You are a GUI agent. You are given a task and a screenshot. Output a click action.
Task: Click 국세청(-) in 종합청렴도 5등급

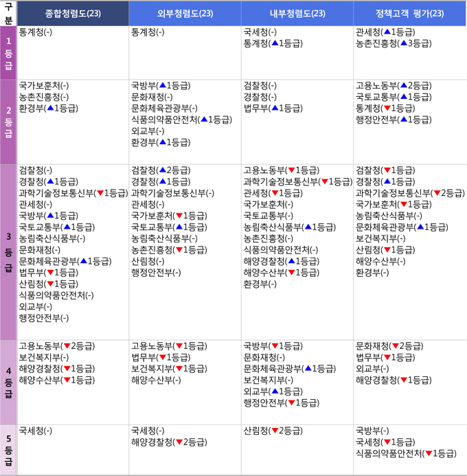36,431
